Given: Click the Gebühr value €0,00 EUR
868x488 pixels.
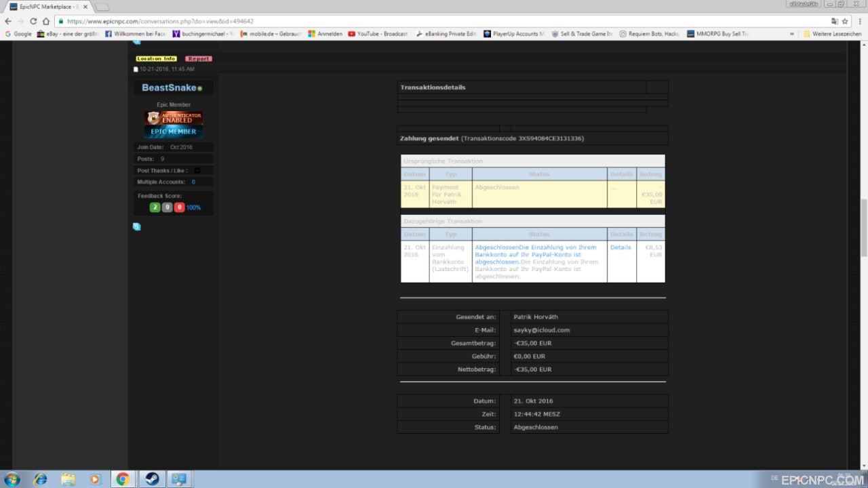Looking at the screenshot, I should 530,356.
